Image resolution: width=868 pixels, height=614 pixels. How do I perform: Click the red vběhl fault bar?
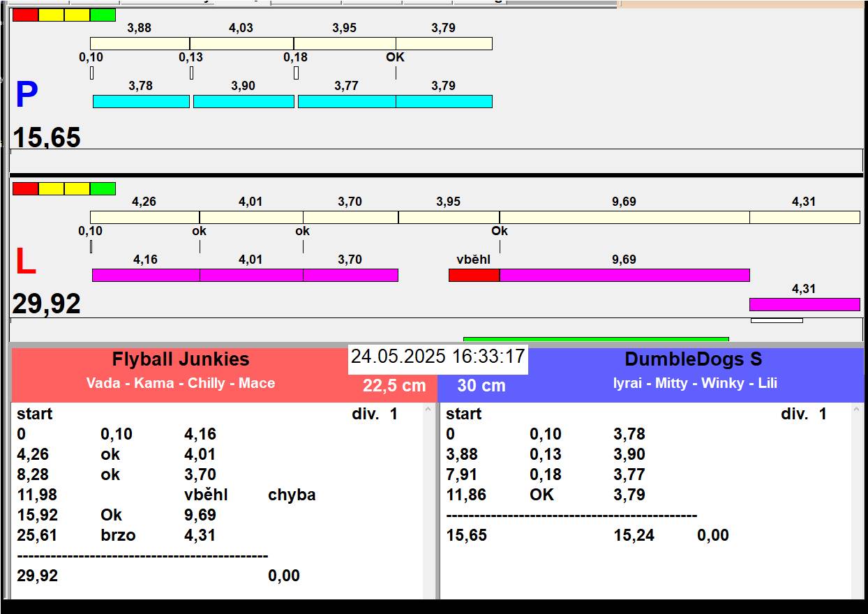point(474,275)
